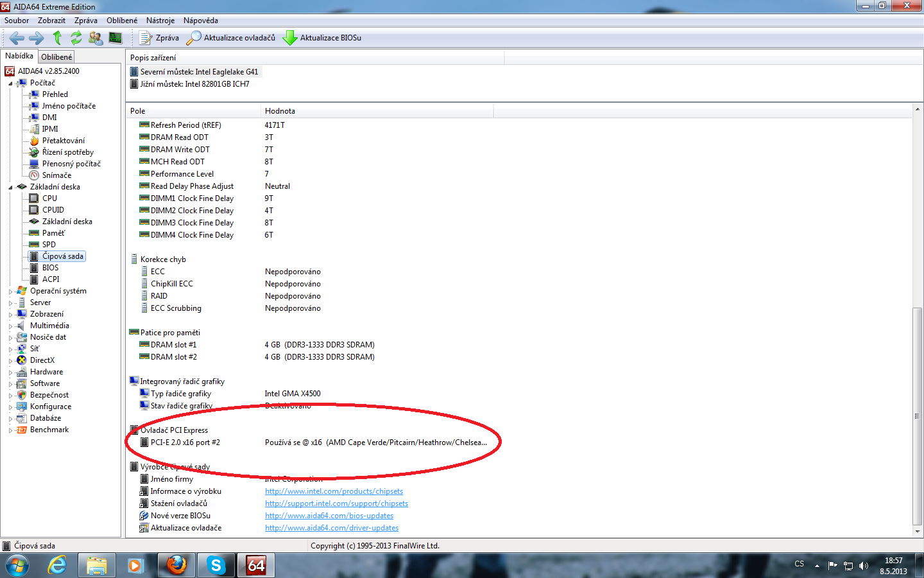Expand the Operační systém node
Image resolution: width=924 pixels, height=578 pixels.
click(x=11, y=292)
